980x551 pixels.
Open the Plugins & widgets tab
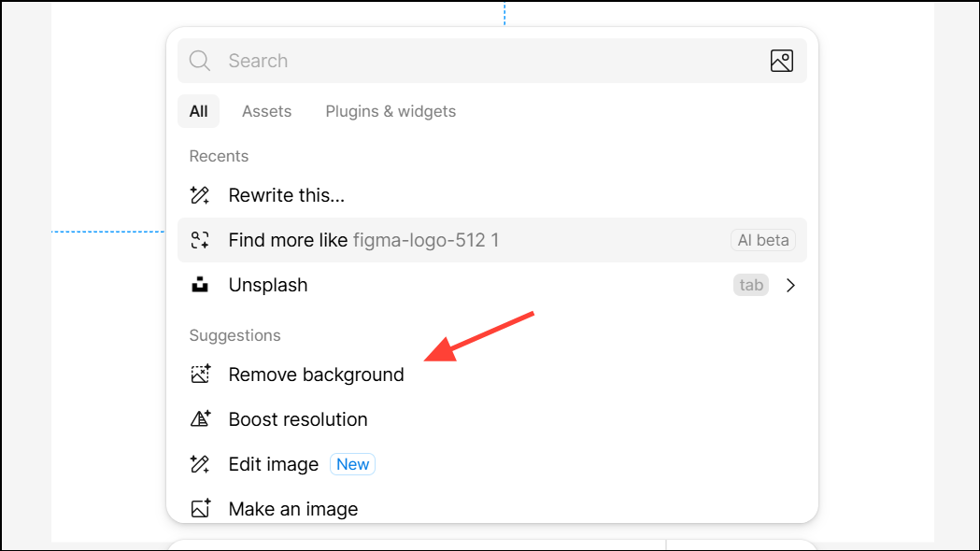point(391,111)
